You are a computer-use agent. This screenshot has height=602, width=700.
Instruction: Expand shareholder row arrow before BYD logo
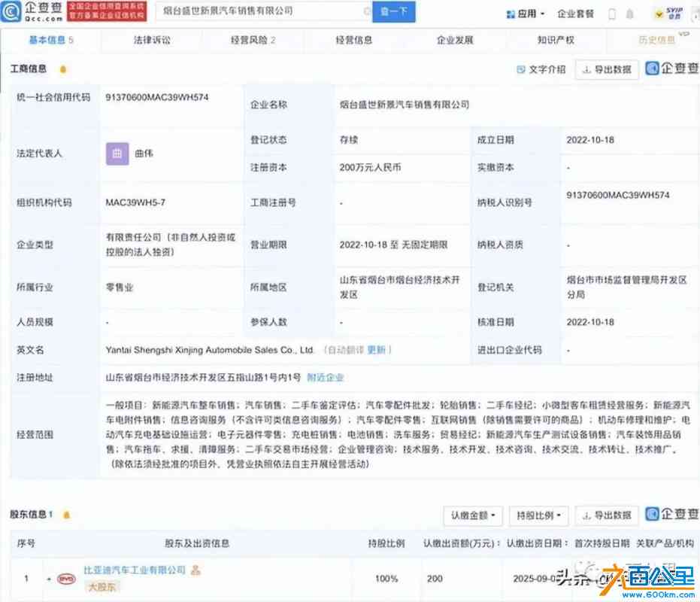point(49,579)
